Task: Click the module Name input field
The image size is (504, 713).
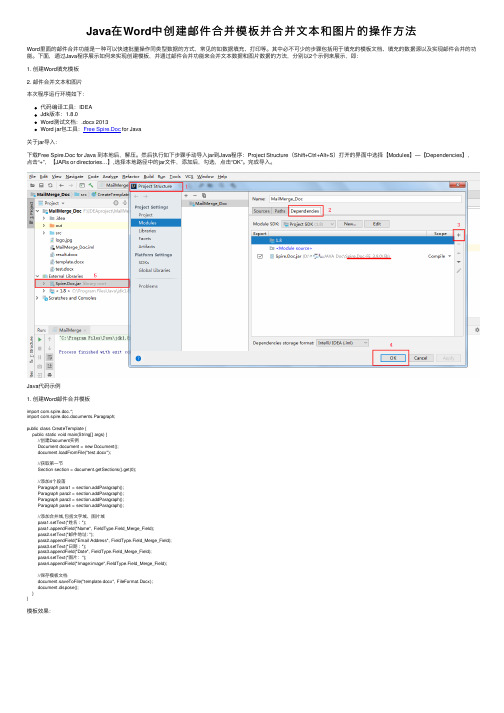Action: (x=365, y=199)
